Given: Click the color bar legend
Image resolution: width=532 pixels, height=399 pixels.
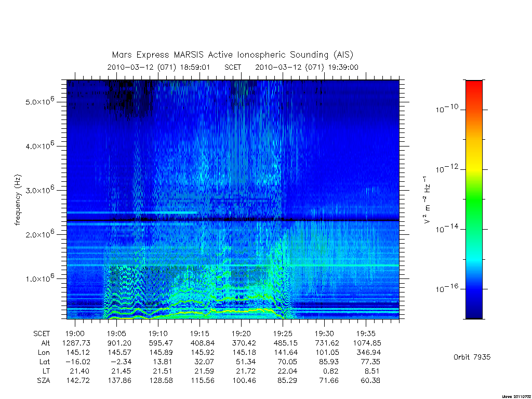Looking at the screenshot, I should tap(474, 199).
